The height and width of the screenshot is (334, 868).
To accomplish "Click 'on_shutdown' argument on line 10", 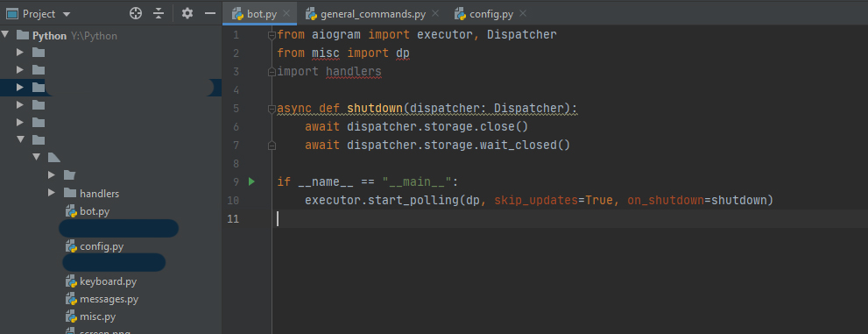I will coord(666,200).
